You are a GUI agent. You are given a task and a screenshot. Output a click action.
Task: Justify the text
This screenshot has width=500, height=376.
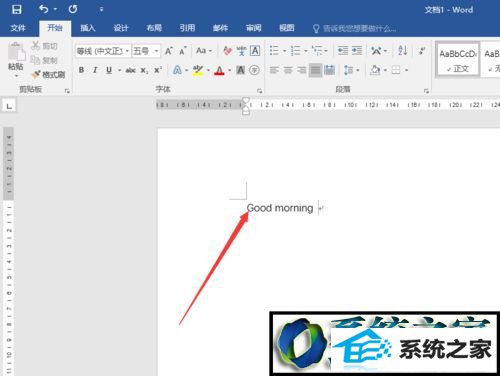[x=315, y=70]
